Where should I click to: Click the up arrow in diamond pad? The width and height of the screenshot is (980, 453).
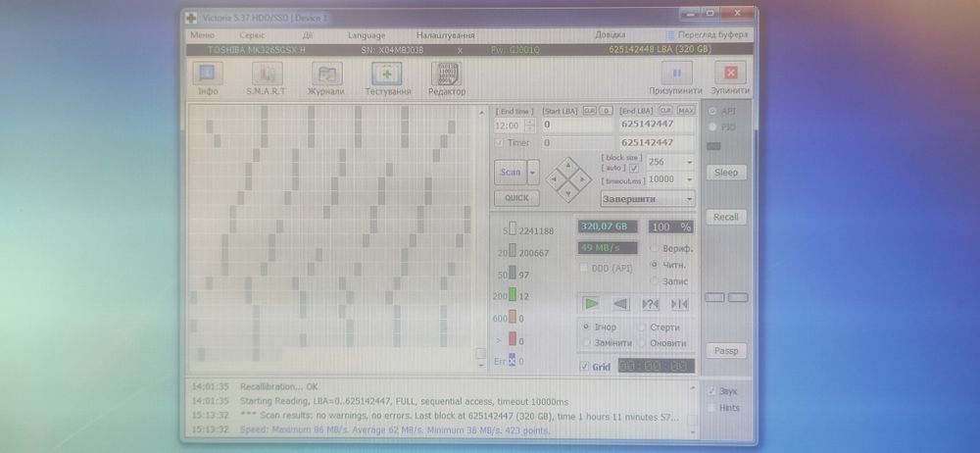(568, 166)
